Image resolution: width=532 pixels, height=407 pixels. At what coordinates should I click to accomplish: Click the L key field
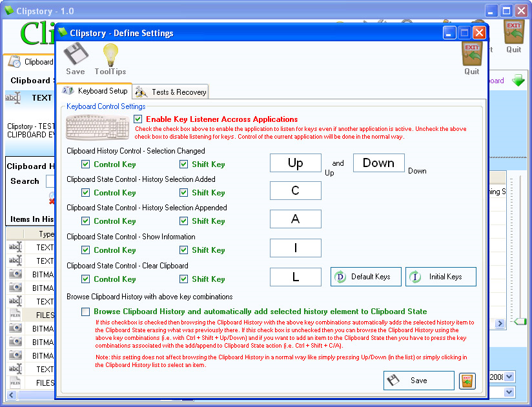coord(296,277)
